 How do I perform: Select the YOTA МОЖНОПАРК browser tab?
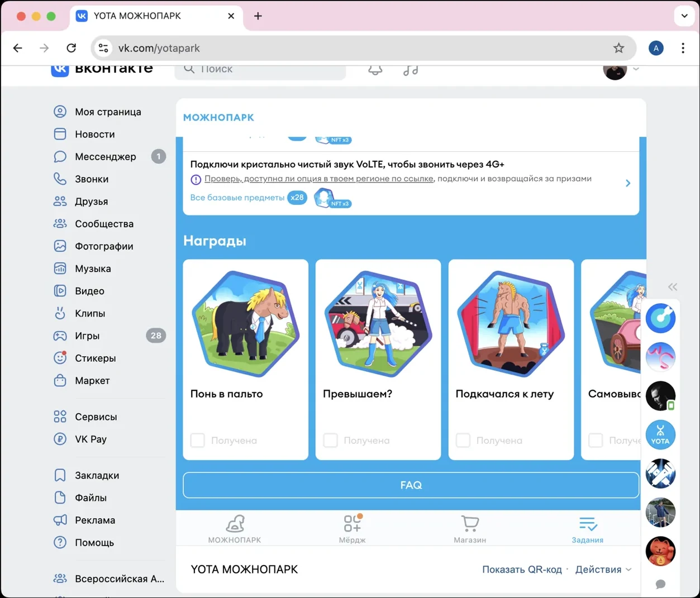156,16
